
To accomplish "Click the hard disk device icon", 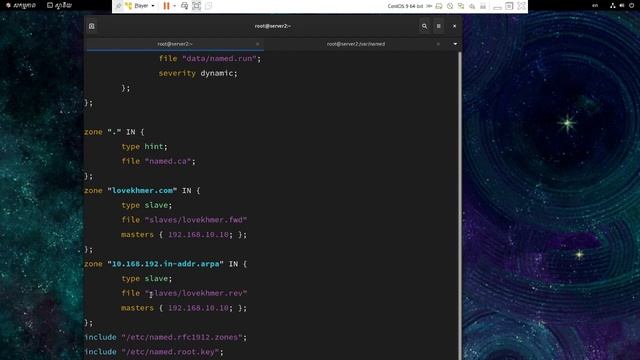I will click(439, 6).
